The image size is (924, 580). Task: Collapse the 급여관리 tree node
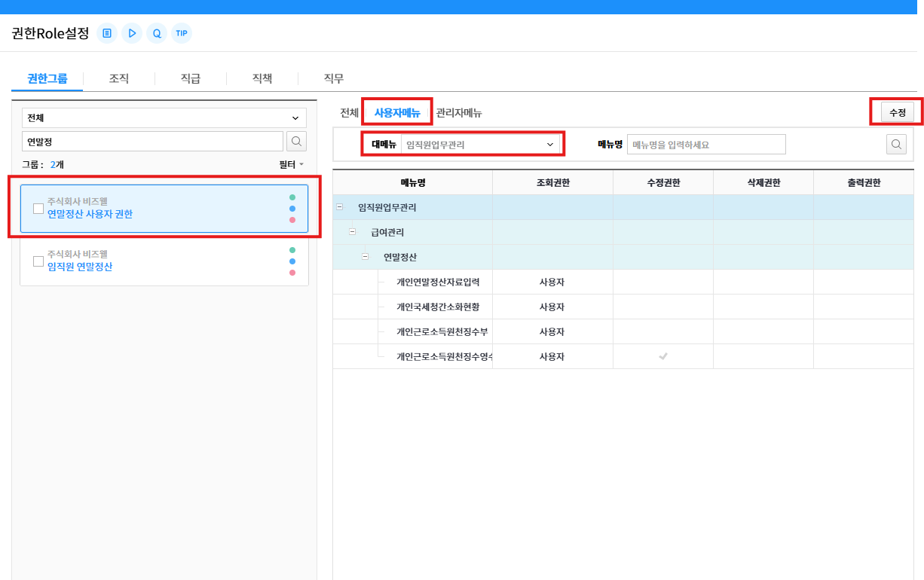click(353, 232)
